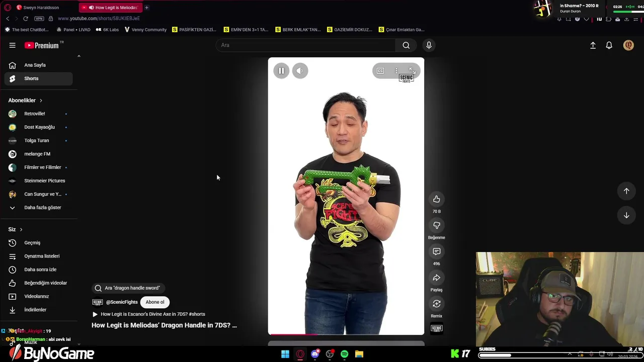644x362 pixels.
Task: Click the YouTube Premium logo
Action: point(42,45)
